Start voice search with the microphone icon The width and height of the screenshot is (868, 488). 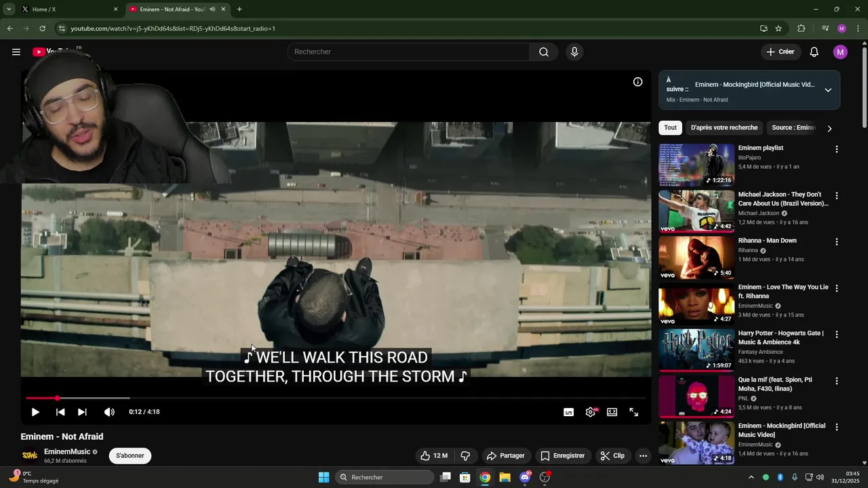tap(574, 52)
